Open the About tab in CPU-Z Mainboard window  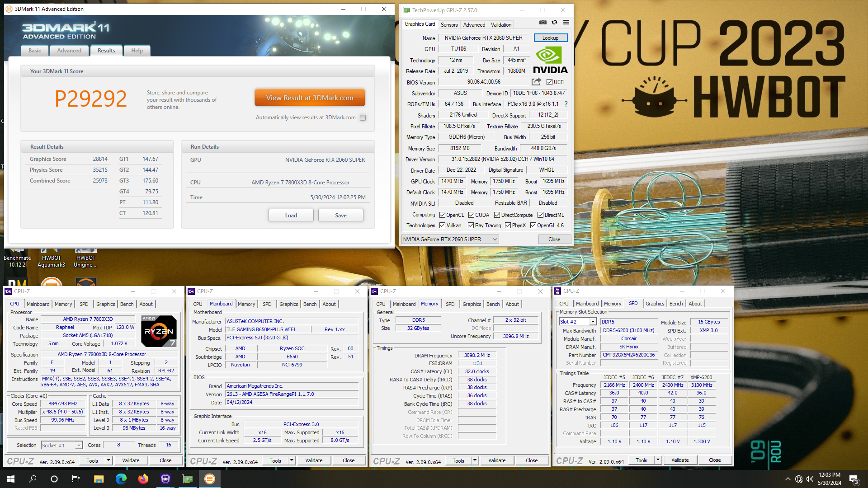(x=329, y=304)
